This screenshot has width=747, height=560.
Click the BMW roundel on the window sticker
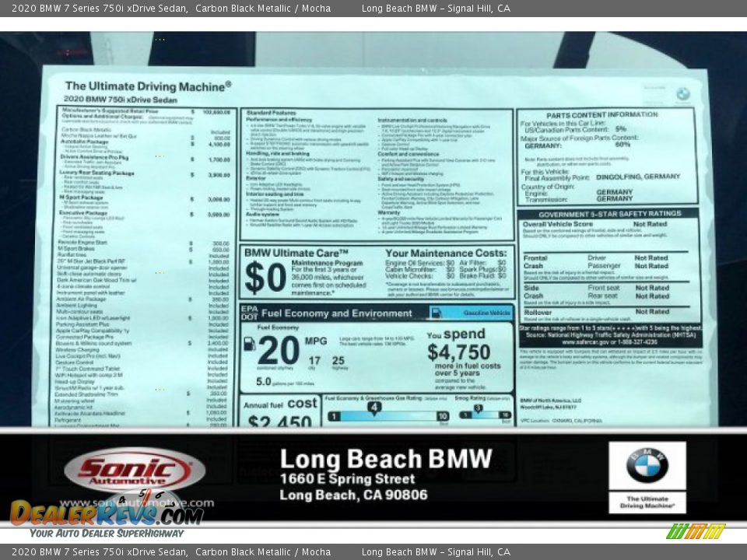pyautogui.click(x=682, y=94)
